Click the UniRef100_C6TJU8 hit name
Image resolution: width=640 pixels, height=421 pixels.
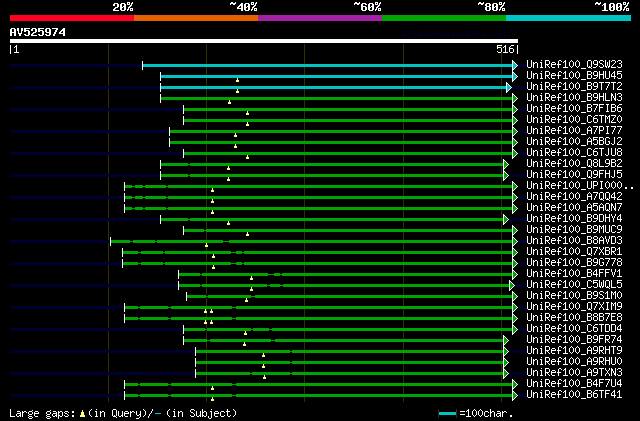(574, 152)
